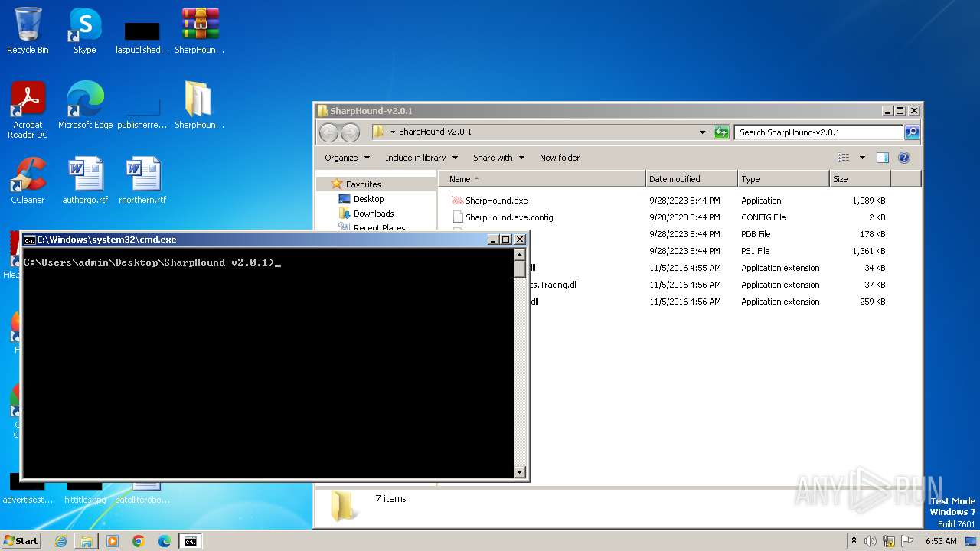The height and width of the screenshot is (551, 980).
Task: Select the SharpHound folder on the desktop
Action: [199, 106]
